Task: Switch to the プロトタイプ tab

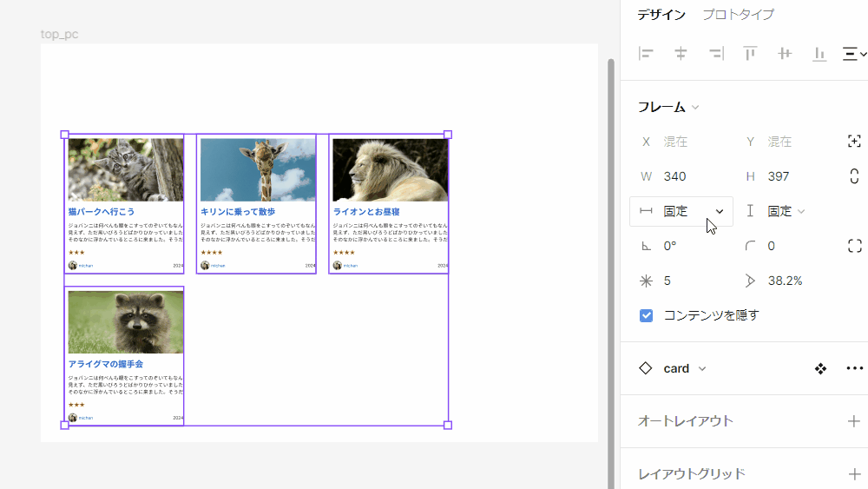Action: (738, 15)
